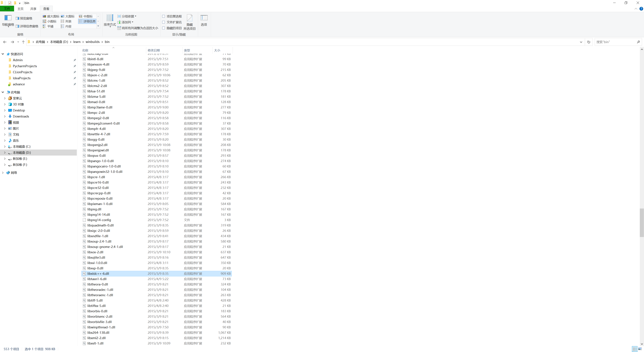Focus the search bin input field
The width and height of the screenshot is (644, 352).
click(x=615, y=42)
